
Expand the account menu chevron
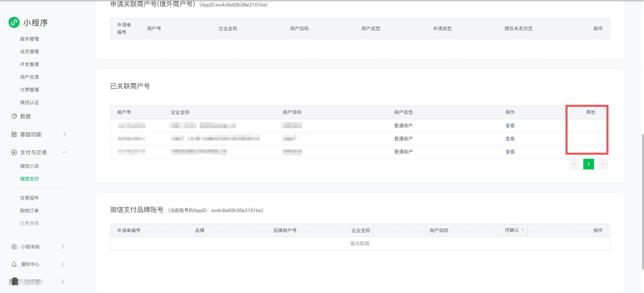63,282
